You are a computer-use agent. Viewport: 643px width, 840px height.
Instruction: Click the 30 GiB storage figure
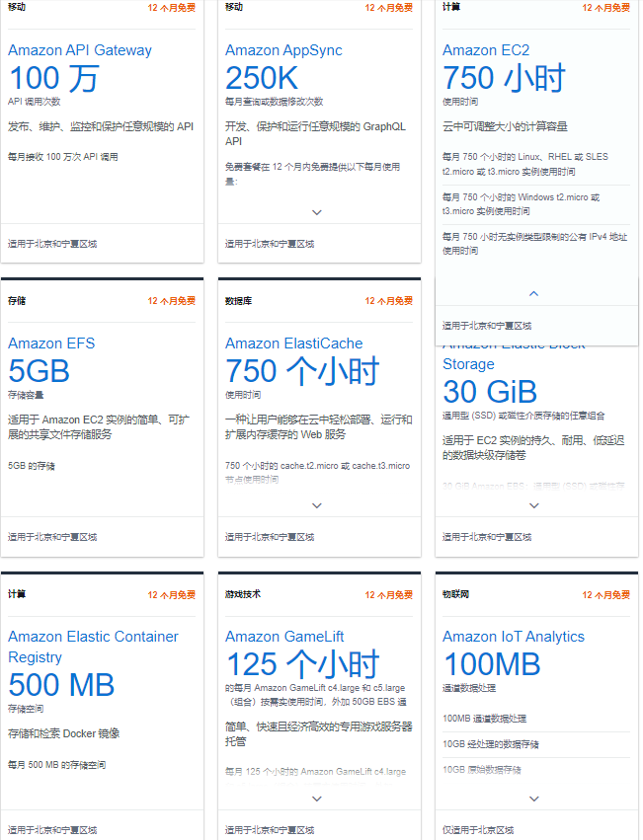[490, 392]
